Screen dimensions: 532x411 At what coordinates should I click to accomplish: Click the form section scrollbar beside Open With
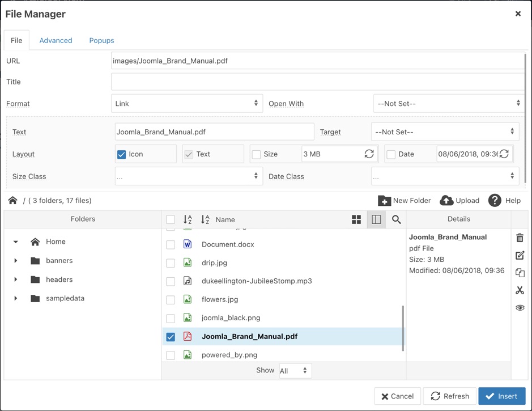[526, 119]
